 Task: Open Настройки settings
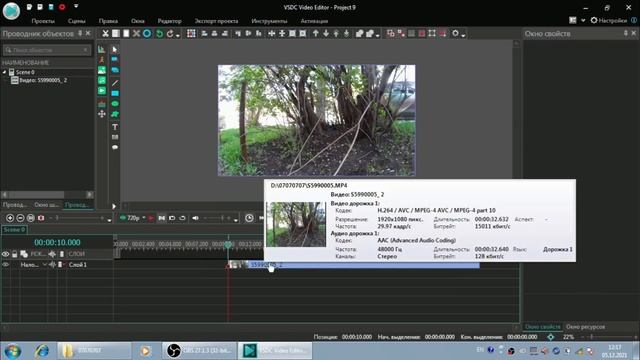tap(609, 20)
